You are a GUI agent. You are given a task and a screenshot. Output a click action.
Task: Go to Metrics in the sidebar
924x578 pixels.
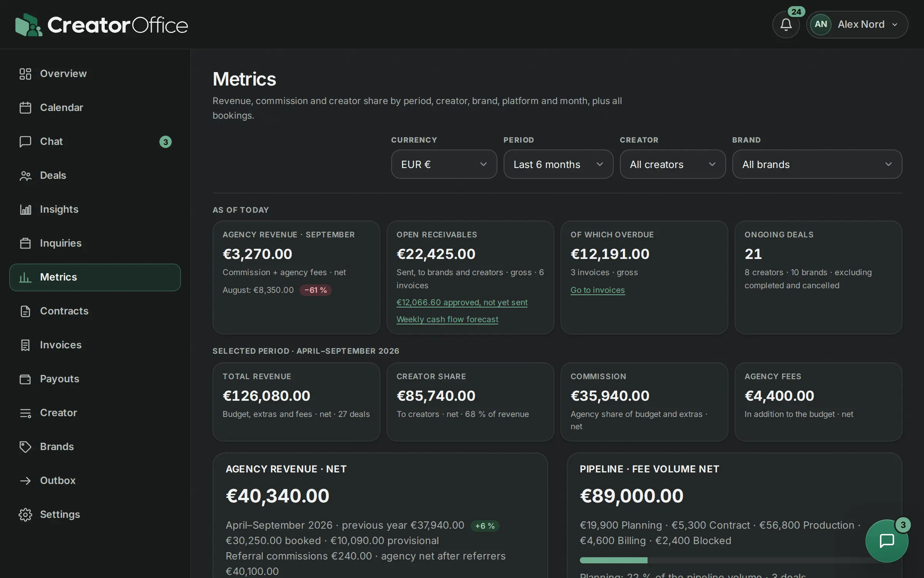[95, 277]
